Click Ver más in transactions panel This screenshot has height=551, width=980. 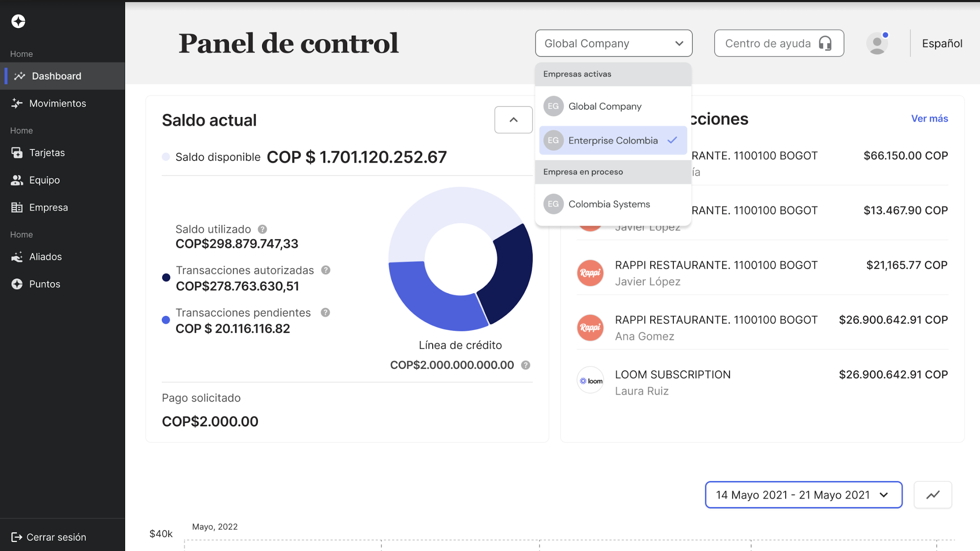(929, 118)
